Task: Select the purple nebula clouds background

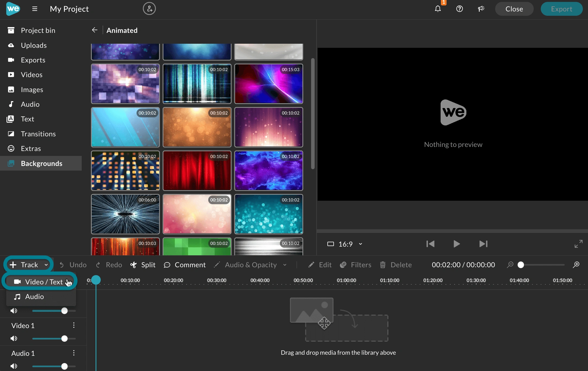Action: [x=269, y=171]
